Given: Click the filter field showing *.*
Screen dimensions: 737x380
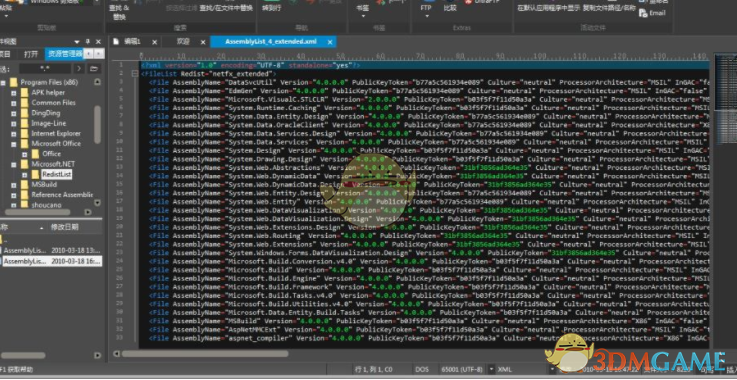Looking at the screenshot, I should tap(45, 69).
